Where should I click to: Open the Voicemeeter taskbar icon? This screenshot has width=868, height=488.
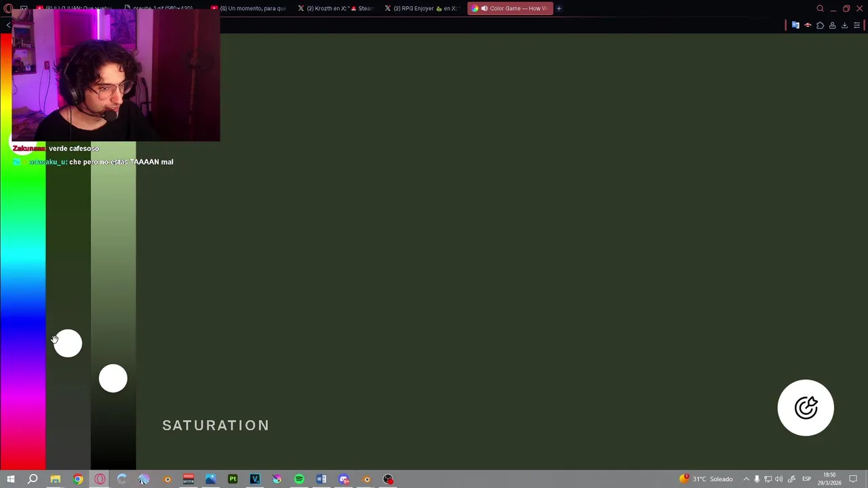[189, 479]
